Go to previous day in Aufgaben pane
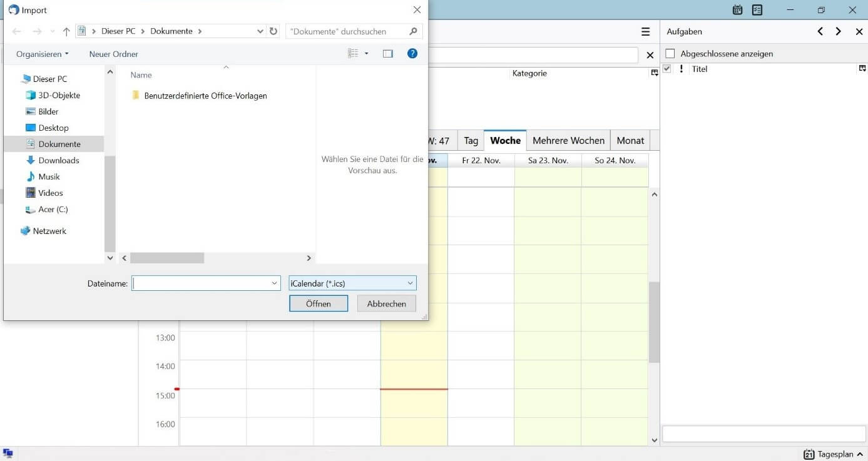The height and width of the screenshot is (461, 868). point(820,31)
